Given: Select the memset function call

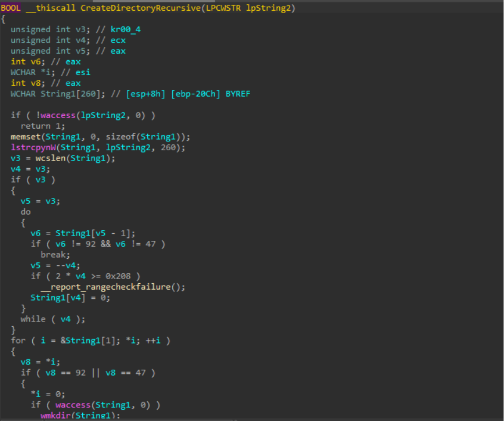Looking at the screenshot, I should tap(26, 137).
